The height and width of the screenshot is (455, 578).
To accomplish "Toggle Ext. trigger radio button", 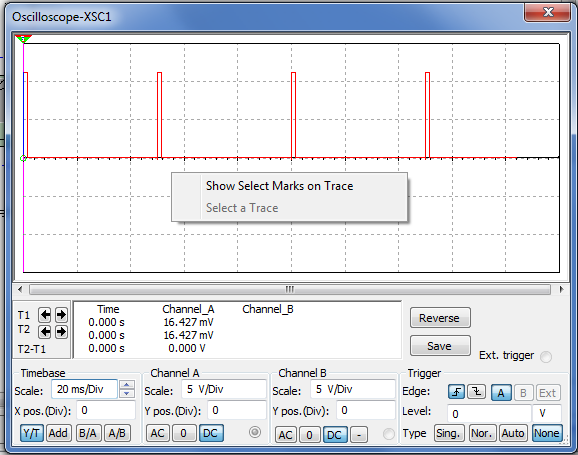I will point(546,357).
